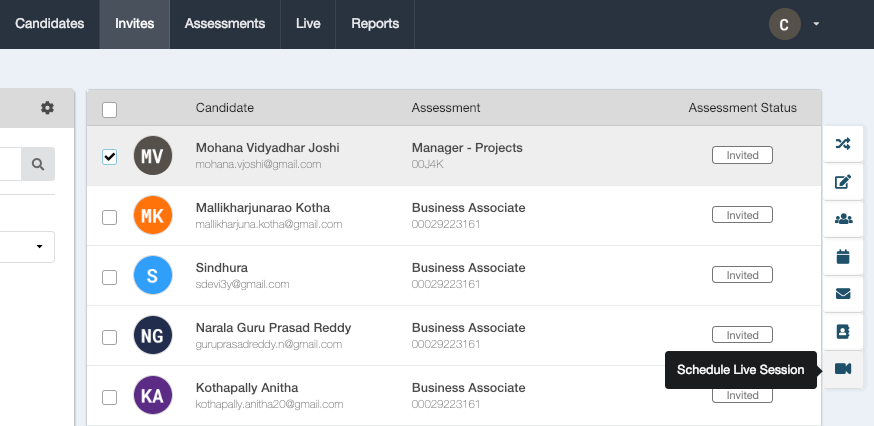Open the Reports tab

pyautogui.click(x=375, y=24)
